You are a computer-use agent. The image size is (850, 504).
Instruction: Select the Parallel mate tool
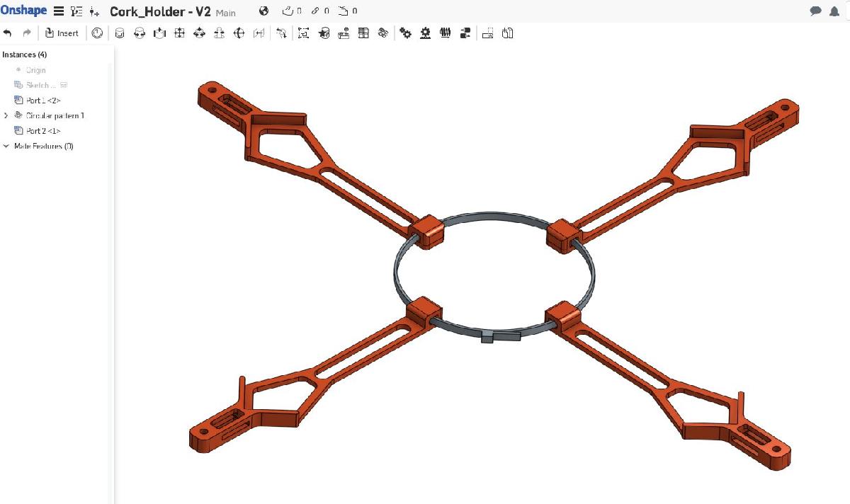219,33
